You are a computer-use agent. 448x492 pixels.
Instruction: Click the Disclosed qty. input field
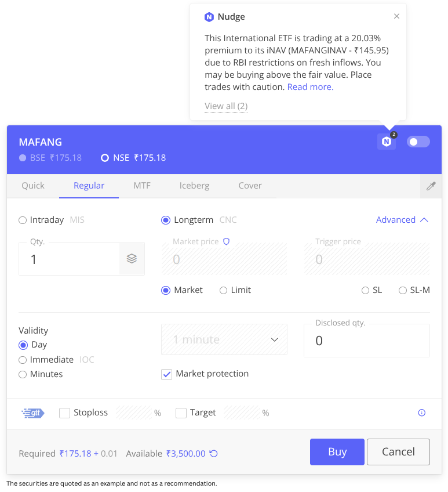click(367, 341)
